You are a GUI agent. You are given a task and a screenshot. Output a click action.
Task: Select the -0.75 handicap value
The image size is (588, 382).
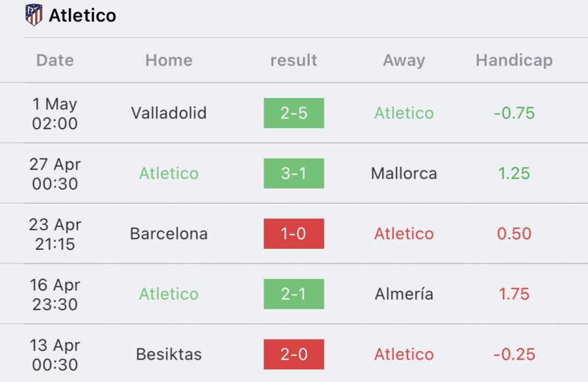point(514,113)
